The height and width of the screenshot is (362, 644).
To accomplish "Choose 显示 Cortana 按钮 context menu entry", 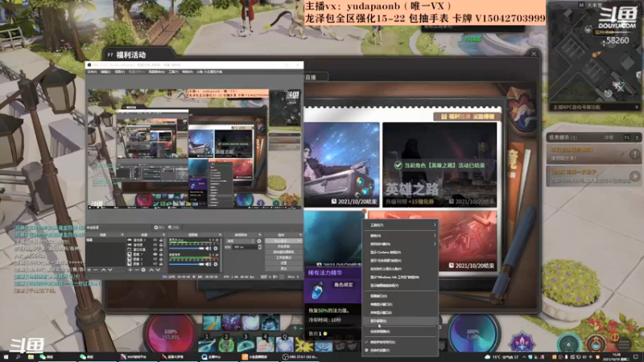I will [x=400, y=252].
